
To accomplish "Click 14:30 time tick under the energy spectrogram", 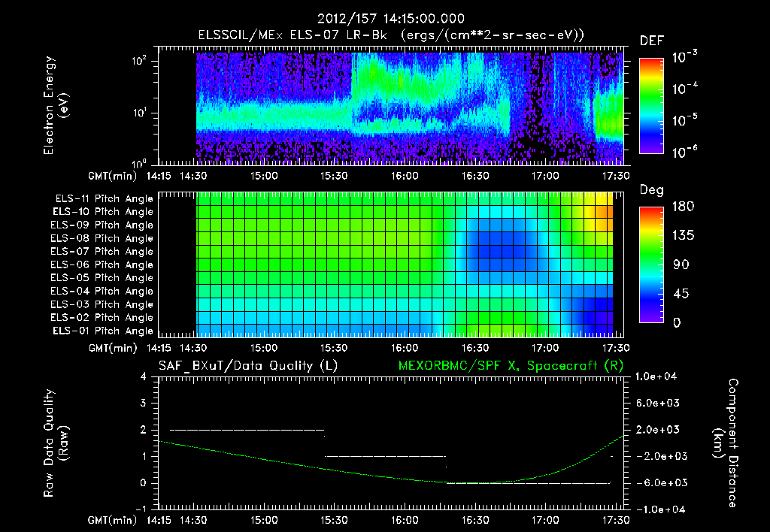I will pos(193,176).
